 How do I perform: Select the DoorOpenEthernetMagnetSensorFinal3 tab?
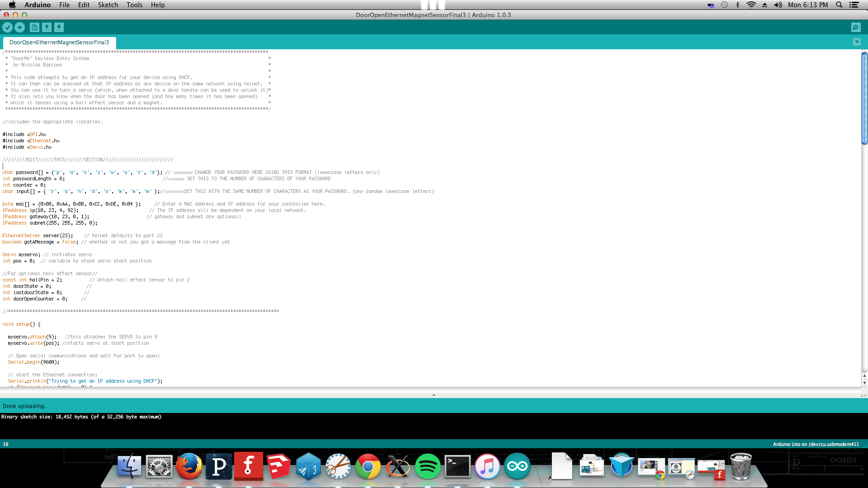point(58,42)
